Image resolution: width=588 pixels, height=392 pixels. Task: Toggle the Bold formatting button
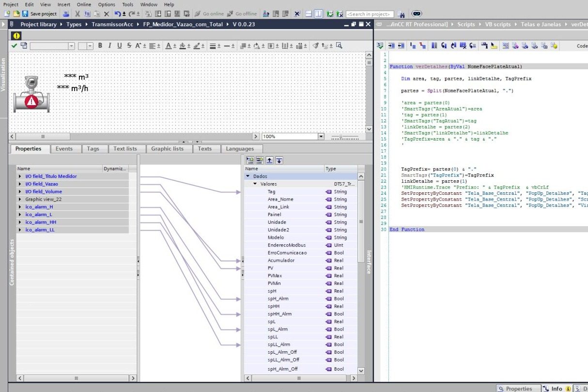(100, 46)
